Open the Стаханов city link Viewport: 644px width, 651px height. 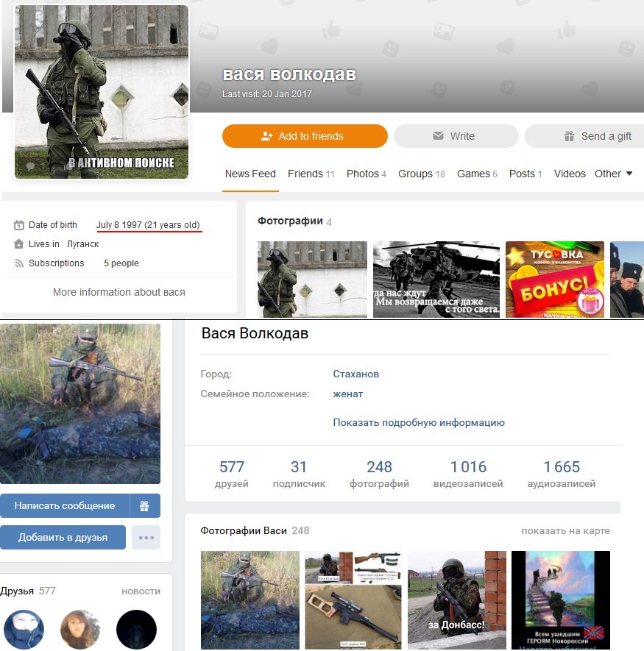(x=355, y=374)
